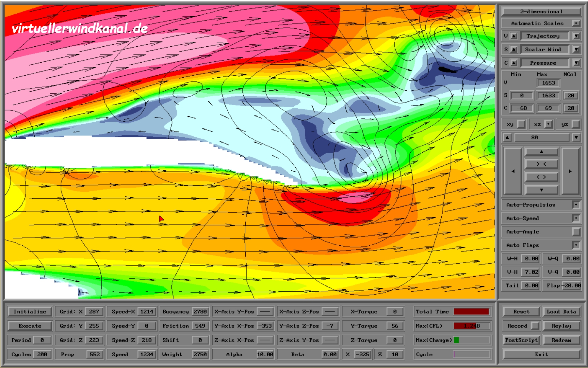Expand the Pressure dropdown arrow
Image resolution: width=588 pixels, height=368 pixels.
click(x=576, y=63)
